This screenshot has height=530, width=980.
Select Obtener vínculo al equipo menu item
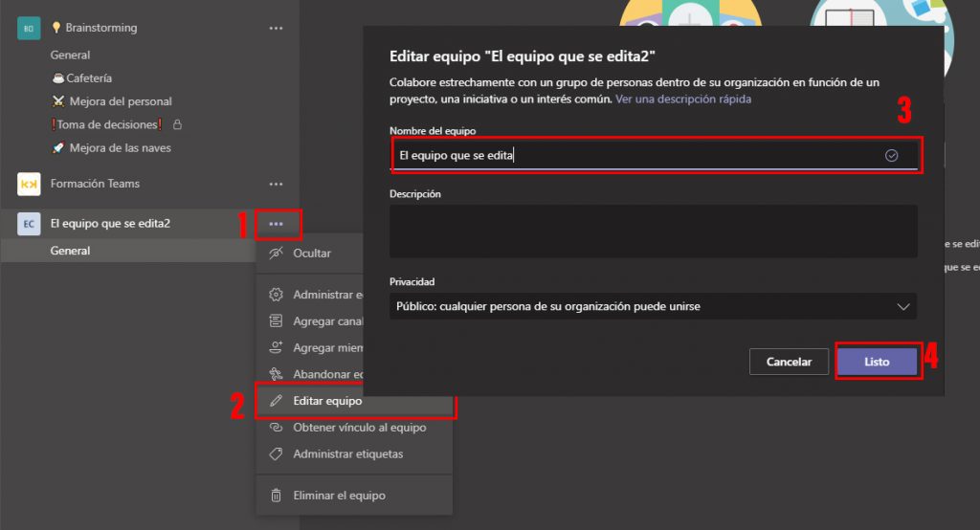coord(359,428)
